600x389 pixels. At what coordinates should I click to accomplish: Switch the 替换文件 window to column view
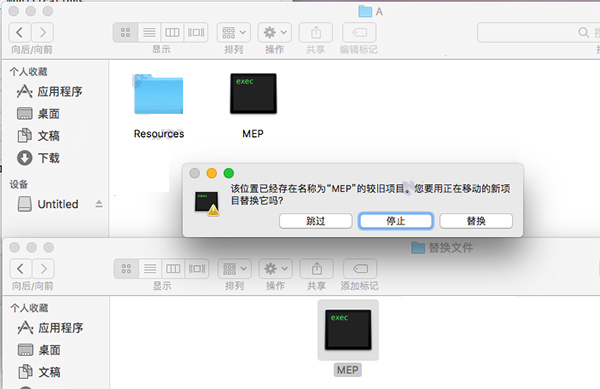point(173,269)
